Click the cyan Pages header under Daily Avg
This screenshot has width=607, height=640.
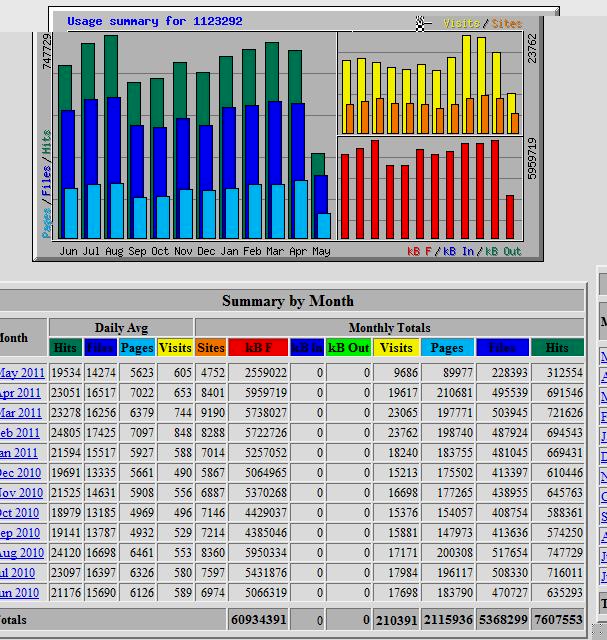(137, 348)
